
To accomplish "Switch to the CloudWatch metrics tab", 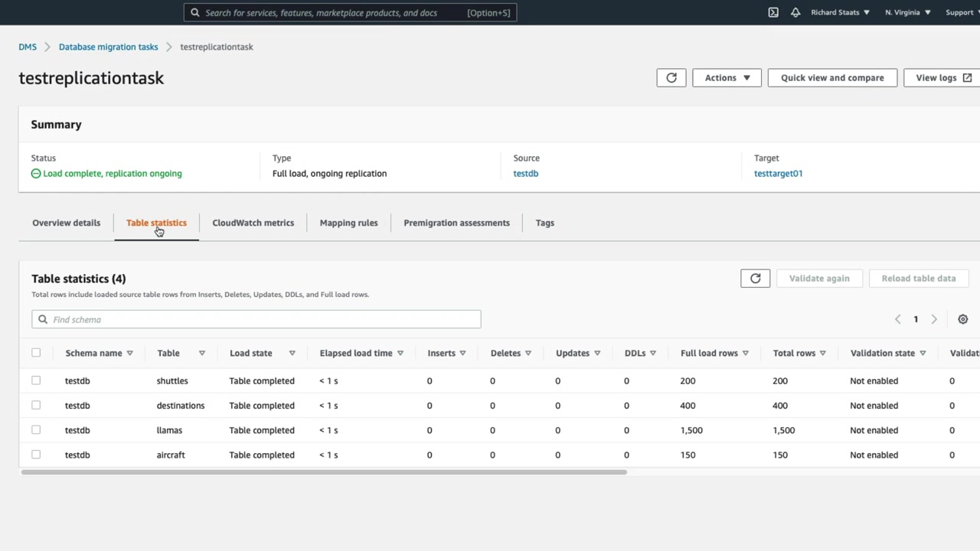I will click(253, 223).
